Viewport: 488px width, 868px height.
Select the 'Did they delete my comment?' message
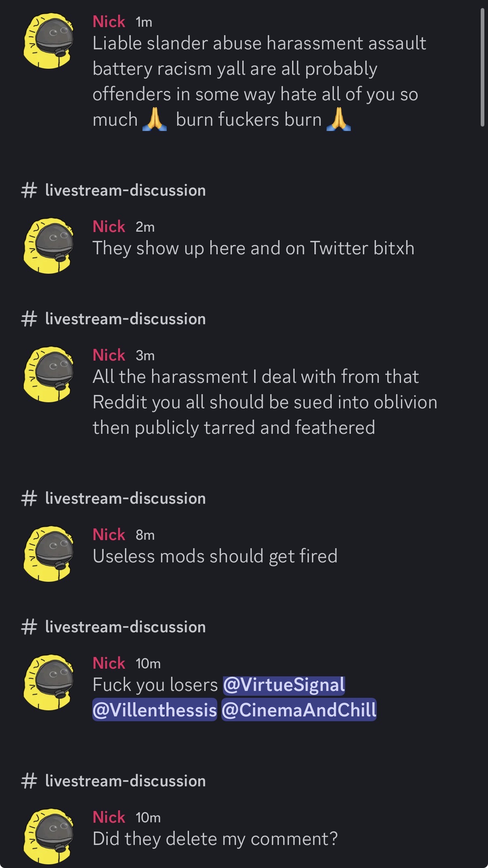click(215, 839)
